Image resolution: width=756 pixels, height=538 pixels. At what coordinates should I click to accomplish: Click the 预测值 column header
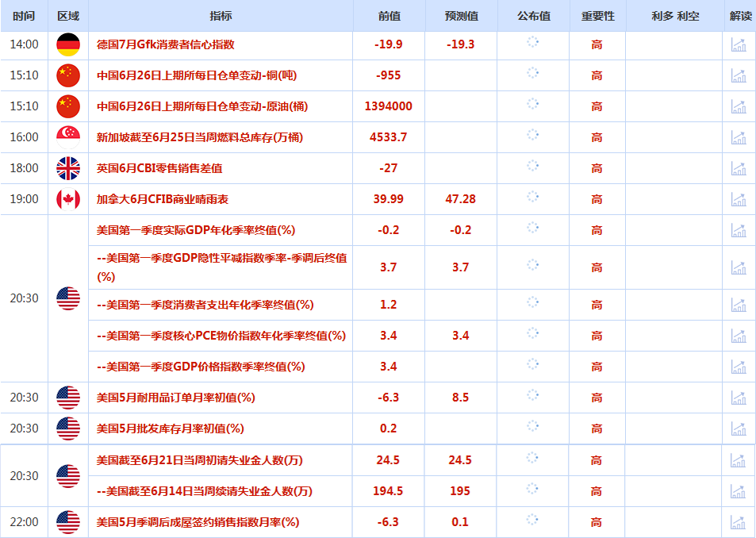[x=461, y=15]
